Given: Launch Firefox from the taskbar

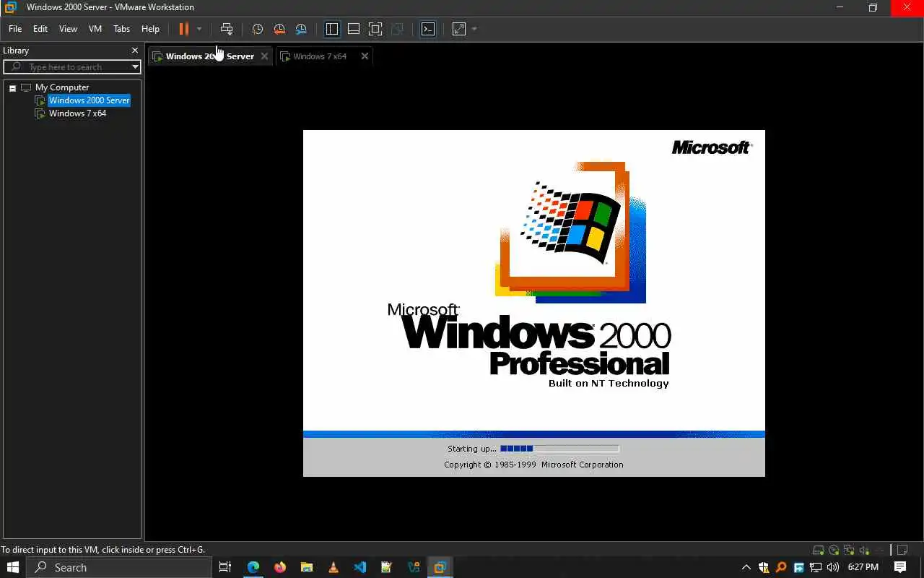Looking at the screenshot, I should coord(280,567).
